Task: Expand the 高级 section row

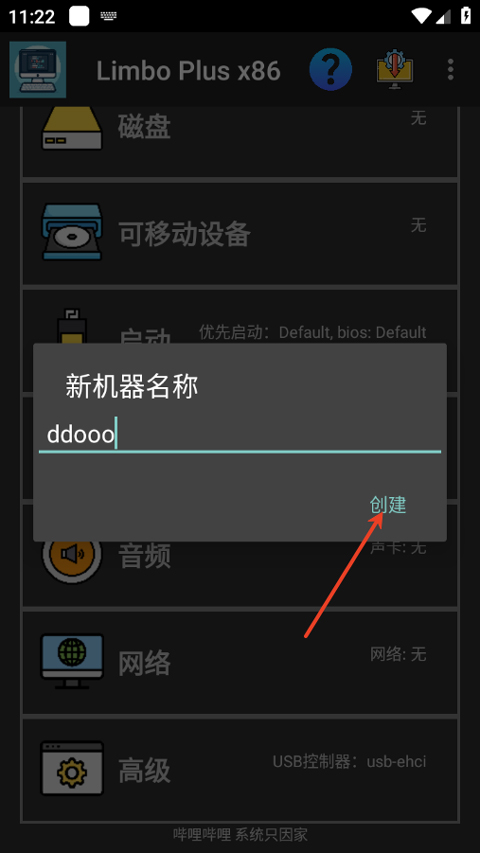Action: [x=239, y=770]
